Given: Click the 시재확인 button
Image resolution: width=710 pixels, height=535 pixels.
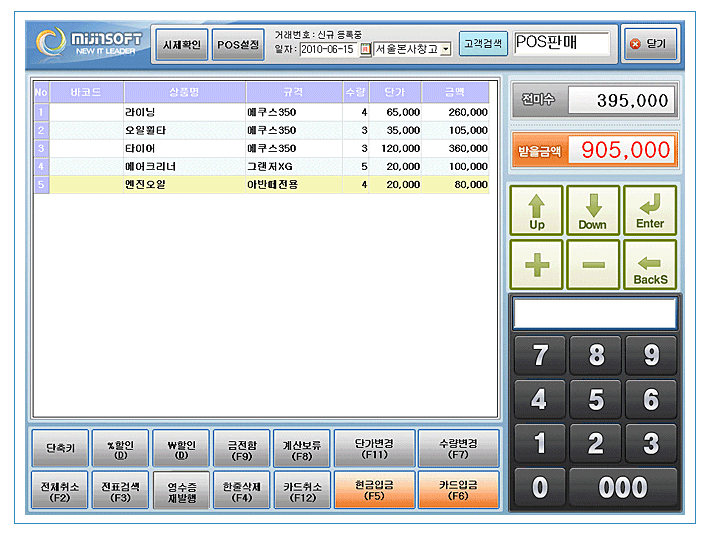Looking at the screenshot, I should 182,44.
